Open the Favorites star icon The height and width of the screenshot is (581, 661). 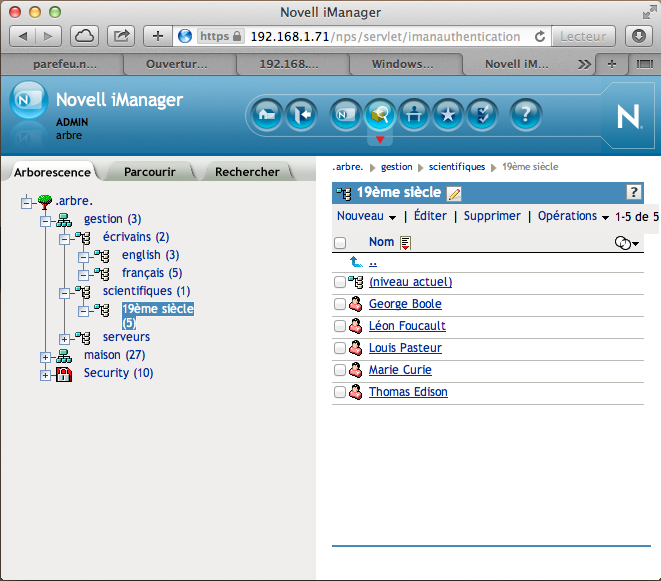pyautogui.click(x=448, y=114)
